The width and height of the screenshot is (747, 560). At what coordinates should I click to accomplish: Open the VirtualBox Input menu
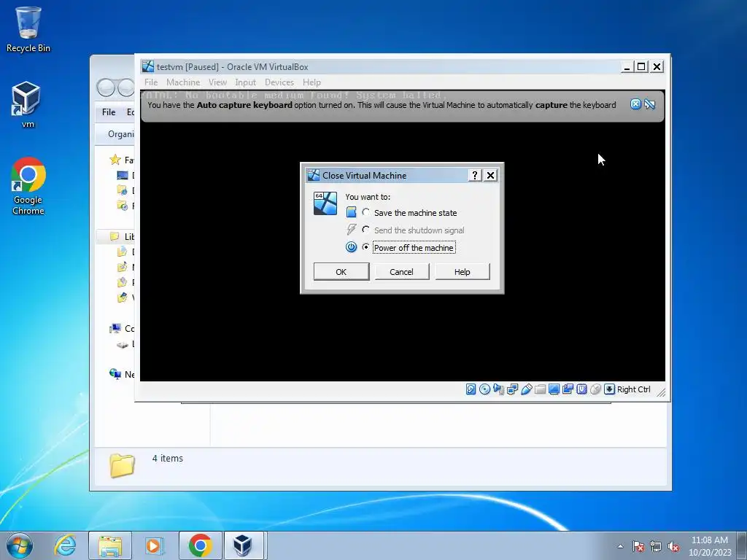coord(245,82)
